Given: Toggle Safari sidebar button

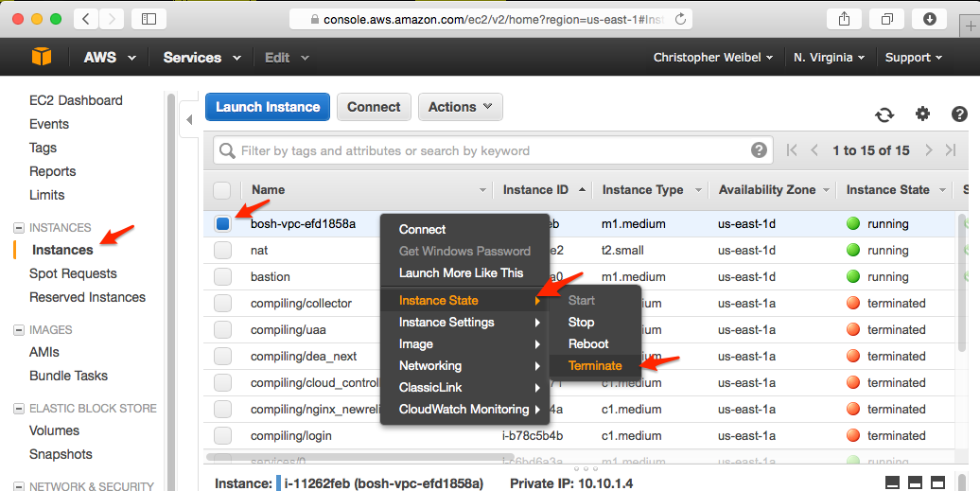Looking at the screenshot, I should [149, 19].
